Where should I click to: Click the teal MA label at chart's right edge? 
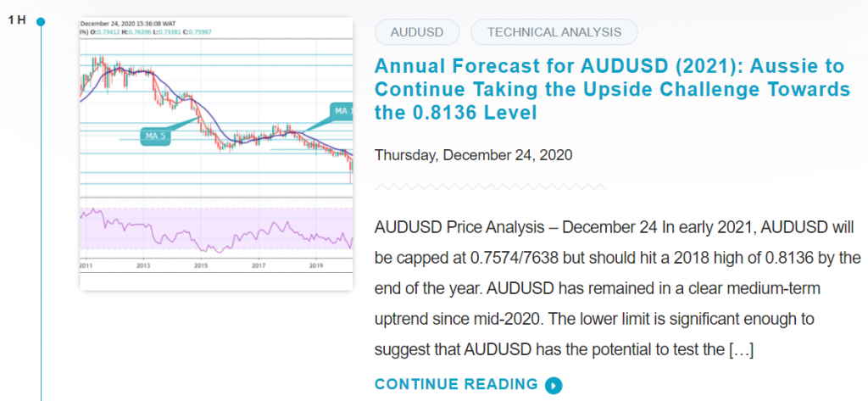(x=341, y=111)
